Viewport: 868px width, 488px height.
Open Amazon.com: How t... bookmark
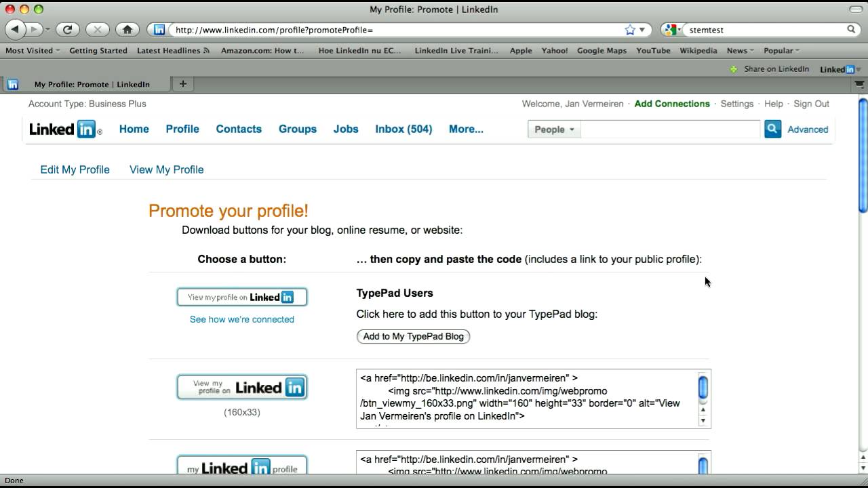click(x=262, y=50)
